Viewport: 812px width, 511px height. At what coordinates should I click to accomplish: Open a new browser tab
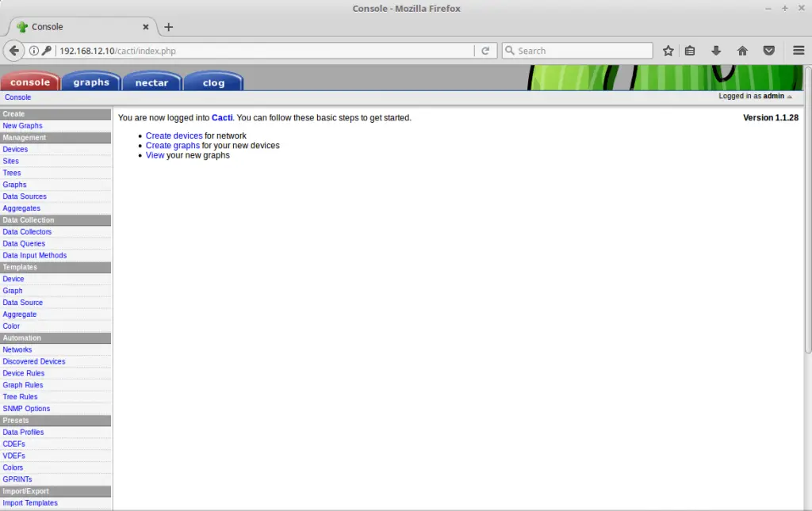168,27
